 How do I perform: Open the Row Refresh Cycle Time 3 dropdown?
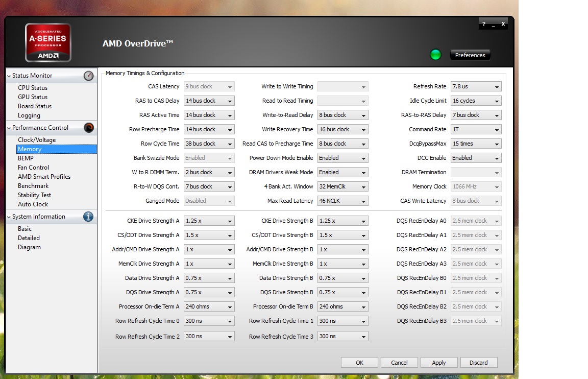[343, 336]
